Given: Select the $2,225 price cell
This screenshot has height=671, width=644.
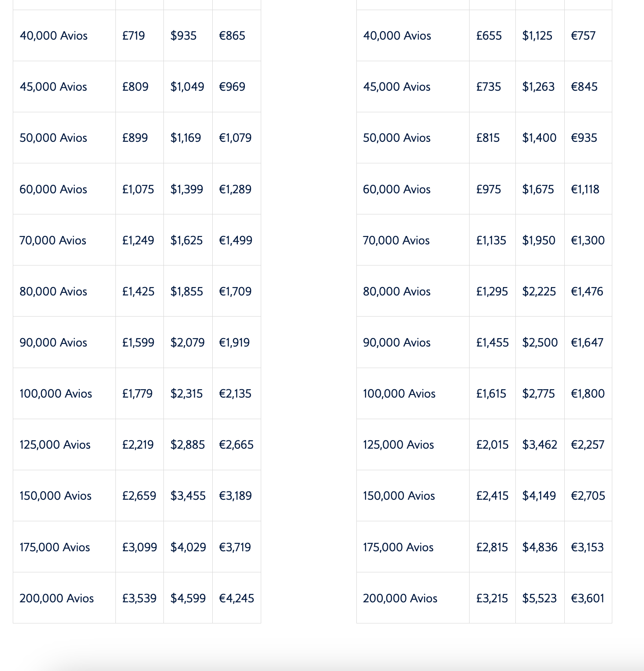Looking at the screenshot, I should click(x=539, y=291).
